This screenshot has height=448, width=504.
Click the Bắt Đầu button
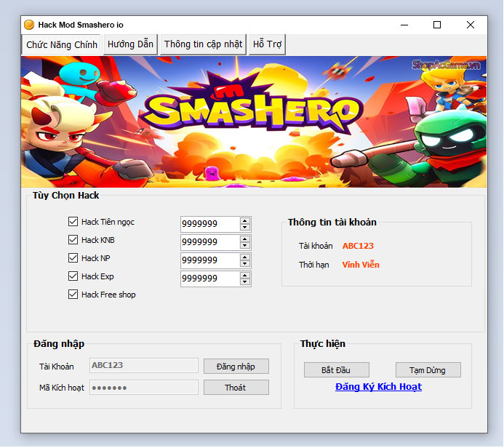point(336,370)
